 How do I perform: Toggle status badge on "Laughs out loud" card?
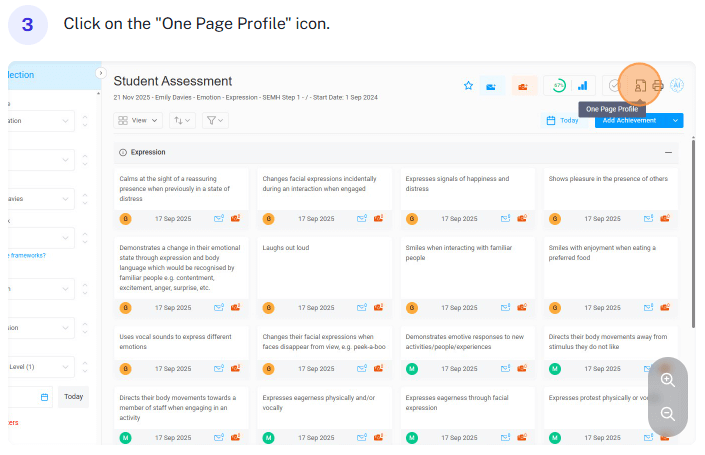(268, 308)
